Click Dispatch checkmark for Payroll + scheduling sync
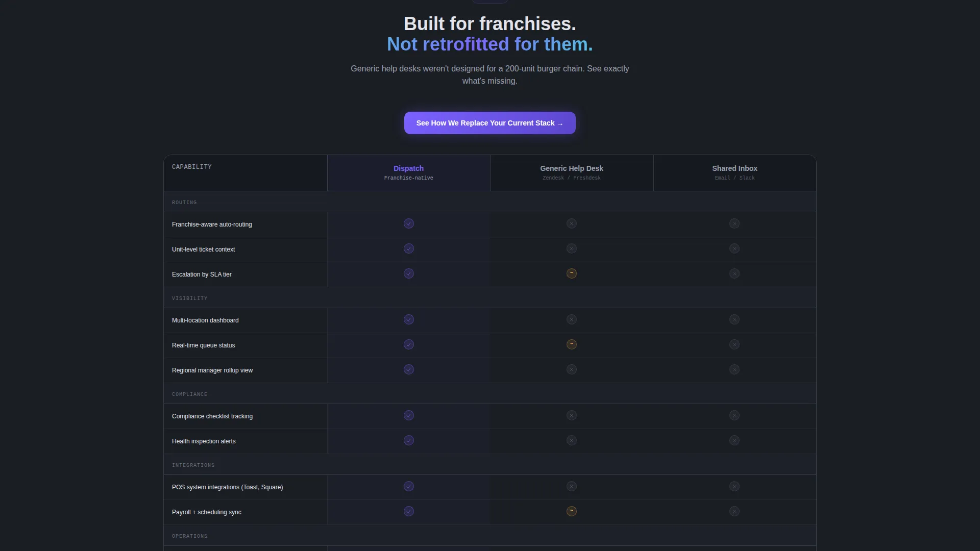Image resolution: width=980 pixels, height=551 pixels. pyautogui.click(x=409, y=511)
